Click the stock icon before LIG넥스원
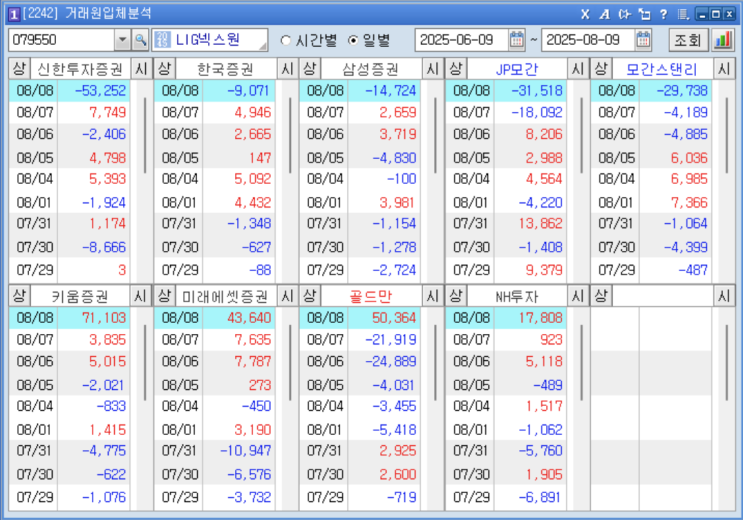This screenshot has width=743, height=520. click(x=163, y=40)
